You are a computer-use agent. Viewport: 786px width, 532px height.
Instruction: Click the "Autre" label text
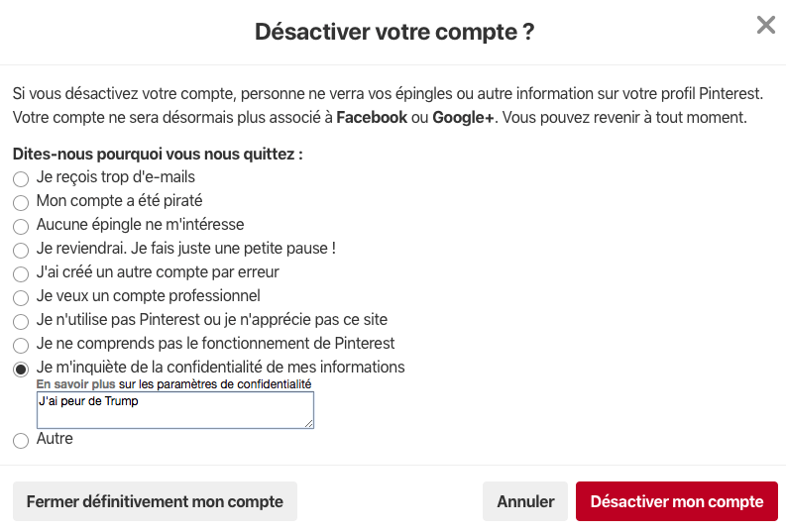click(x=55, y=438)
